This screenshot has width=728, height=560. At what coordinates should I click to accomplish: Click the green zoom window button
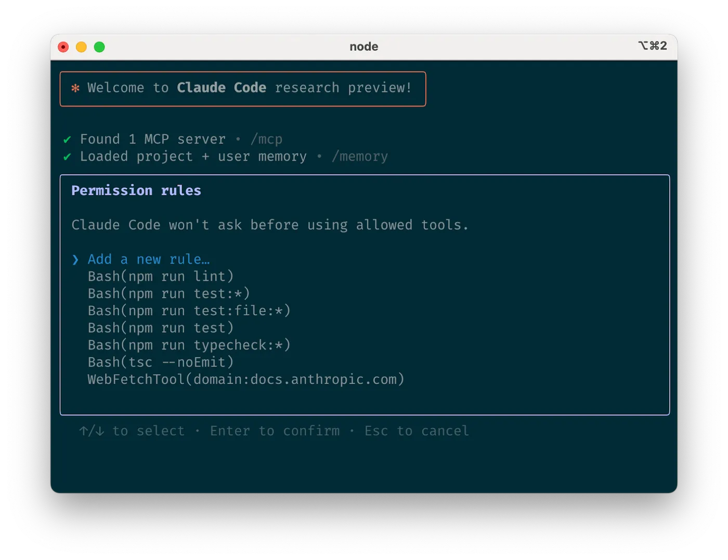click(x=99, y=47)
